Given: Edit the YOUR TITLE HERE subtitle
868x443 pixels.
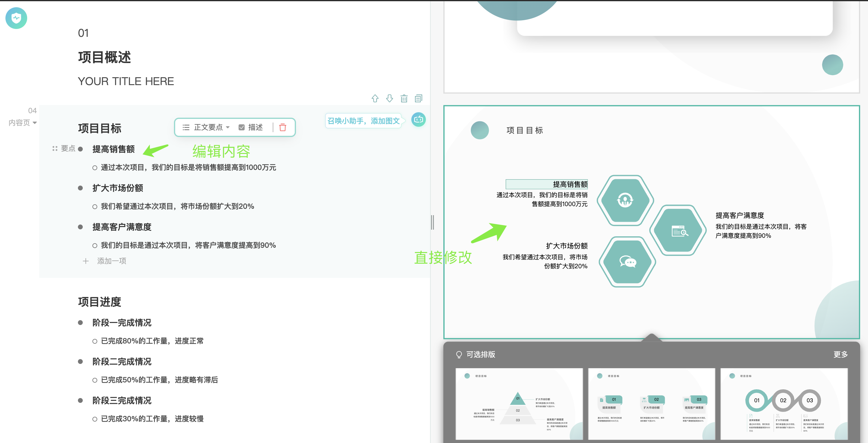Looking at the screenshot, I should [126, 81].
